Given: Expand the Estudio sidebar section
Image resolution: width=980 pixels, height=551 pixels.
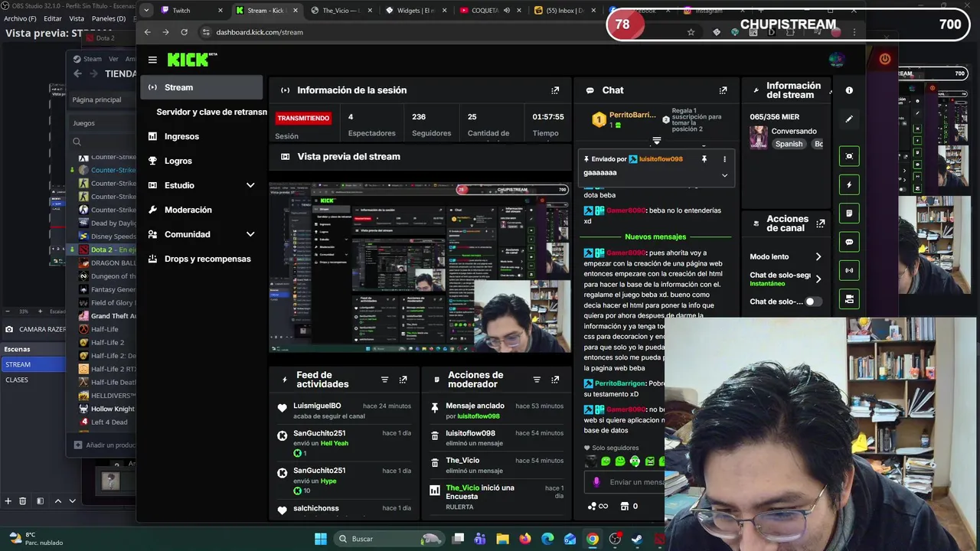Looking at the screenshot, I should click(250, 185).
